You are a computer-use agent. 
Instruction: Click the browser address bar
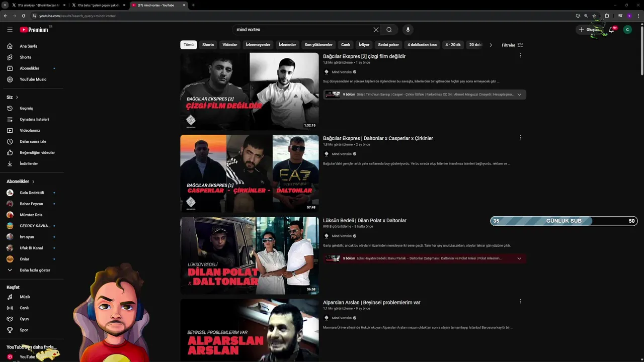click(302, 16)
